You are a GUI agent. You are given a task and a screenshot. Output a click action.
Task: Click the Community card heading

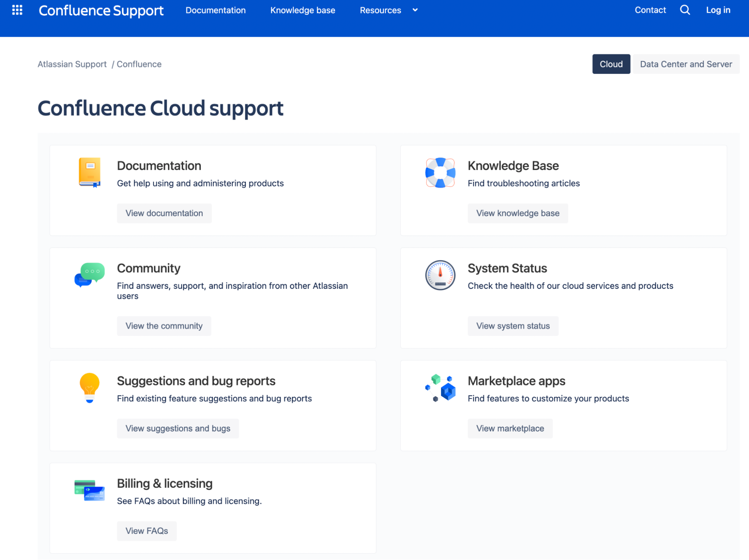pyautogui.click(x=148, y=268)
